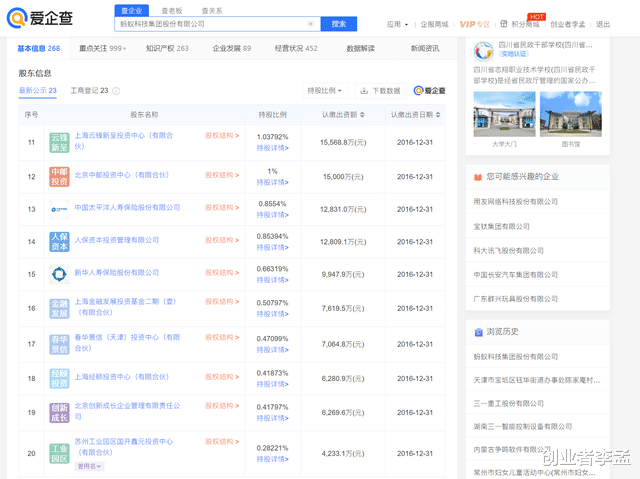The width and height of the screenshot is (640, 479).
Task: Open 积分商城 with gift icon
Action: pos(520,24)
